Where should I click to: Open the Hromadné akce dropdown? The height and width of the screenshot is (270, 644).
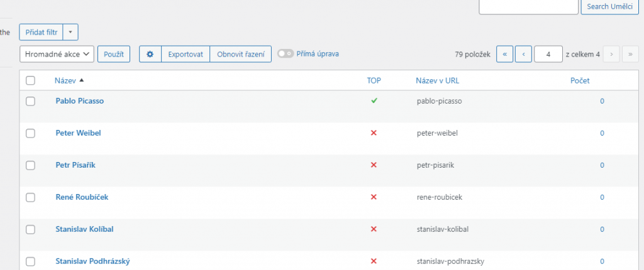[57, 54]
